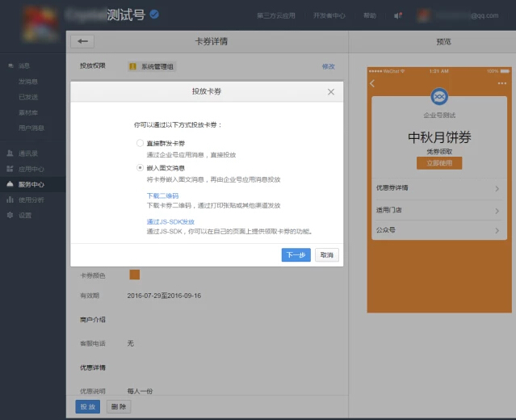Viewport: 516px width, 420px height.
Task: Click the verified badge beside 测试号
Action: point(153,14)
